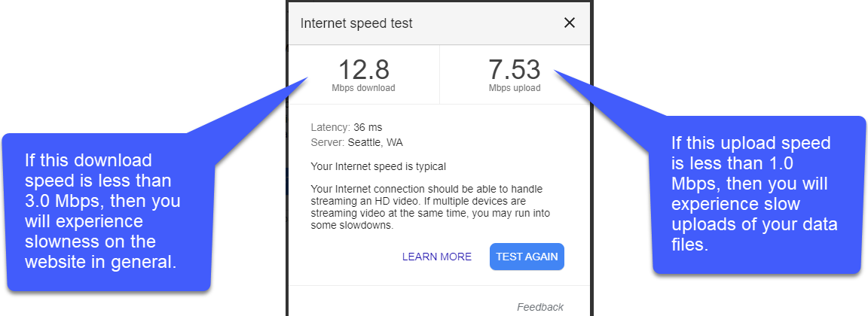Click the blue upload speed callout box
The image size is (868, 316).
759,194
